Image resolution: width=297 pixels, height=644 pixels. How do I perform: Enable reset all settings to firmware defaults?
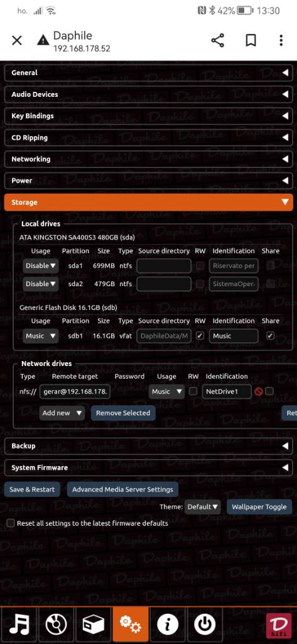click(11, 523)
